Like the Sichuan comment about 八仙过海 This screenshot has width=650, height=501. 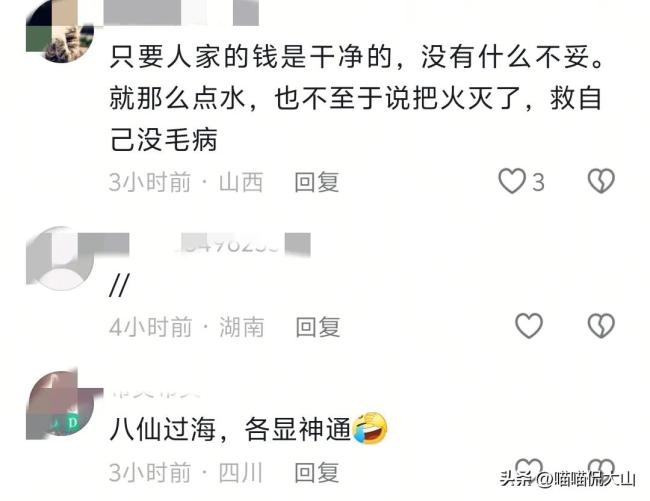(x=529, y=467)
